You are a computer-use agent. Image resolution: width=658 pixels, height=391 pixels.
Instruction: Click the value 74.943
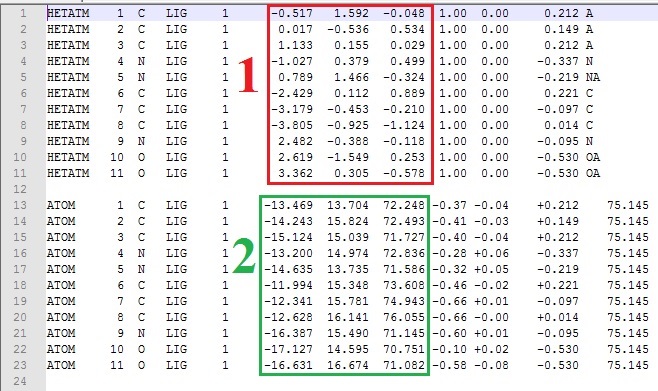click(x=404, y=301)
